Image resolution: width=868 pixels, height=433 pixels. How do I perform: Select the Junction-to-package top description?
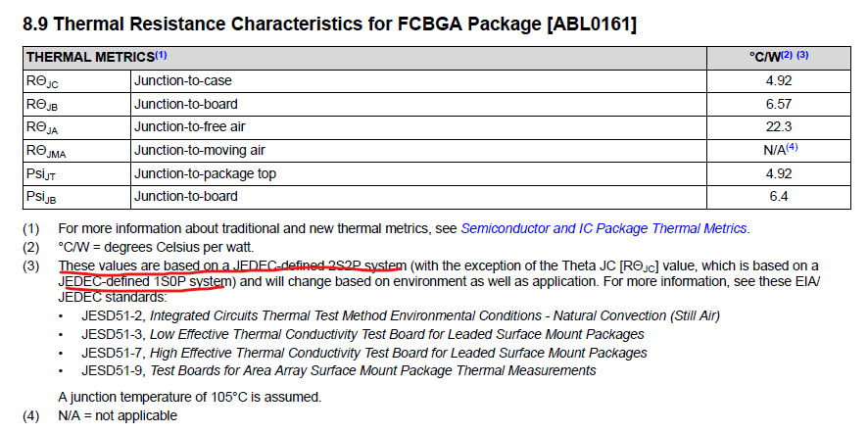pyautogui.click(x=205, y=173)
